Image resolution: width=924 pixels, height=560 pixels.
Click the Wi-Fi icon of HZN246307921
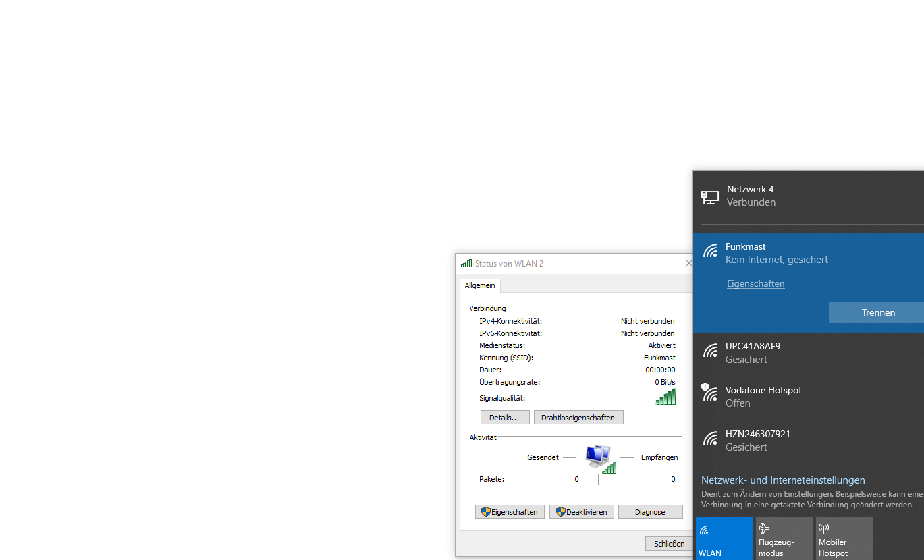pos(710,439)
